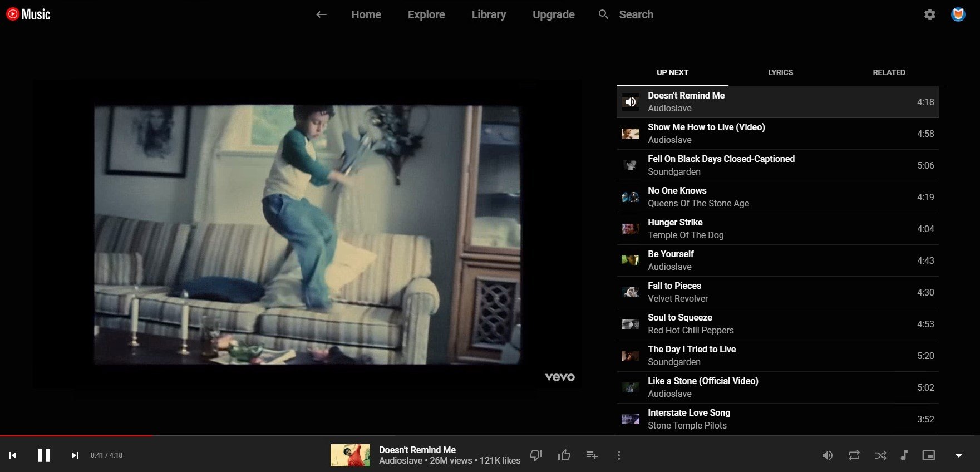
Task: Play Fall to Pieces from queue
Action: [x=777, y=292]
